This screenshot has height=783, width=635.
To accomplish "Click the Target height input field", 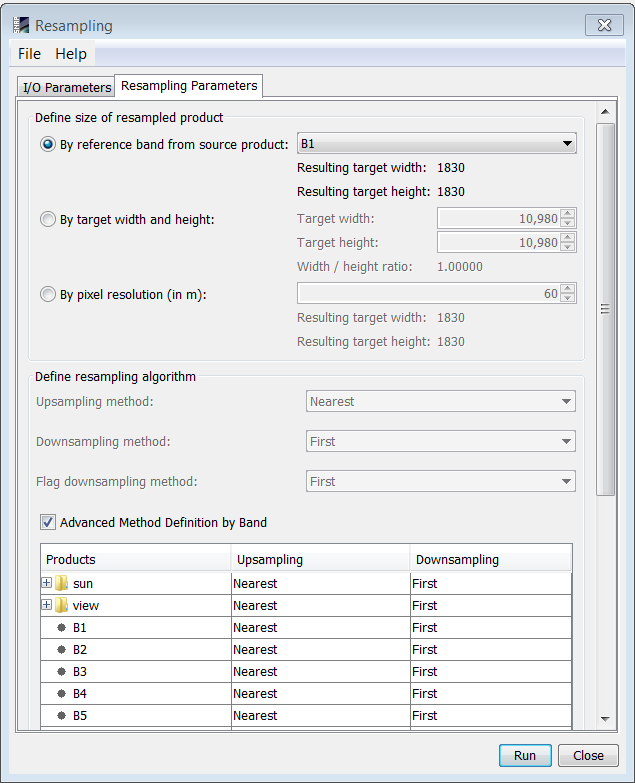I will (499, 242).
